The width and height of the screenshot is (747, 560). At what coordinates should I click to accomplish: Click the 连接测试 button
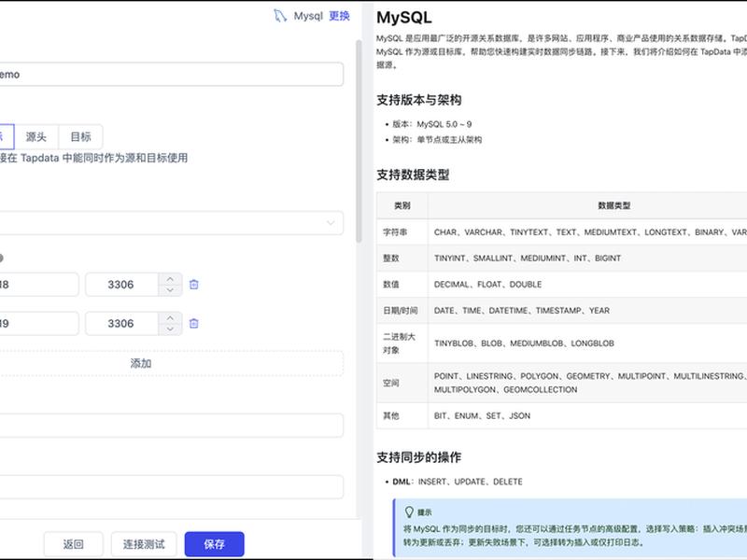(x=144, y=544)
